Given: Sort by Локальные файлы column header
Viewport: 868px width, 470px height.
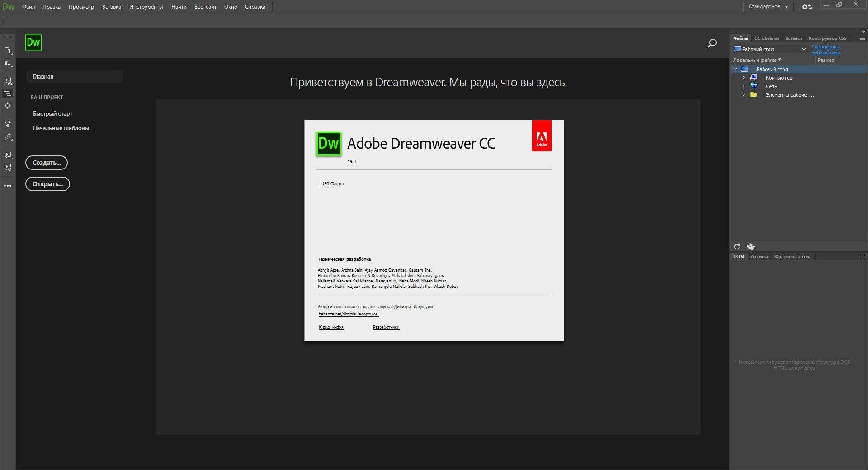Looking at the screenshot, I should point(757,60).
